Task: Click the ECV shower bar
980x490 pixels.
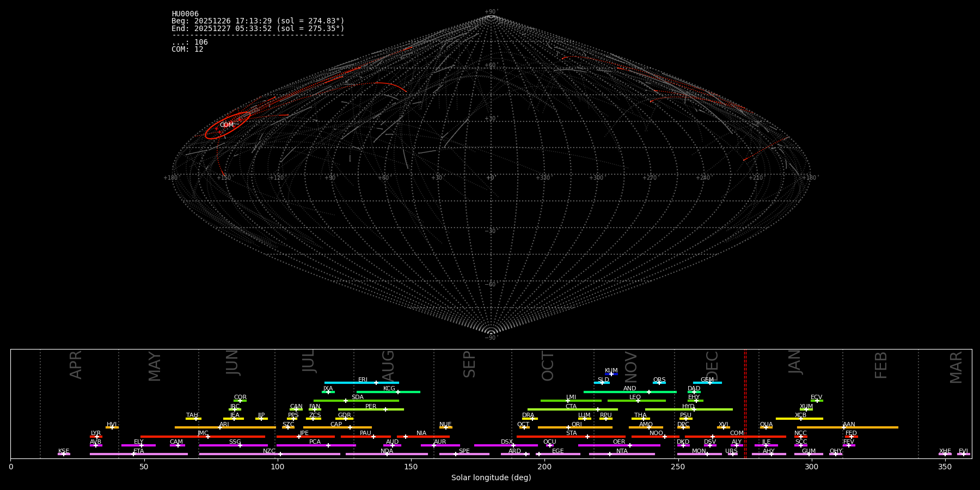Action: [x=817, y=401]
